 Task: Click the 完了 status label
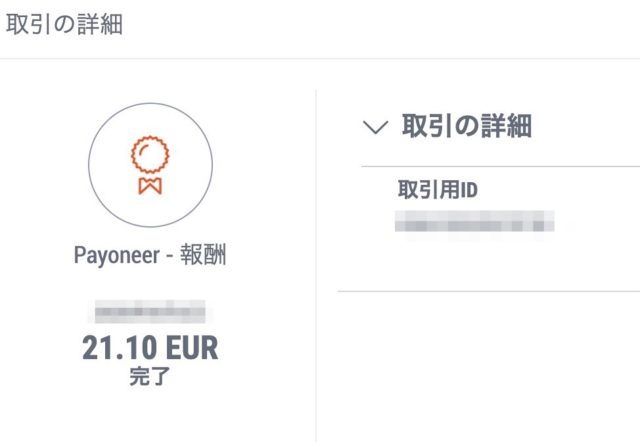tap(150, 378)
